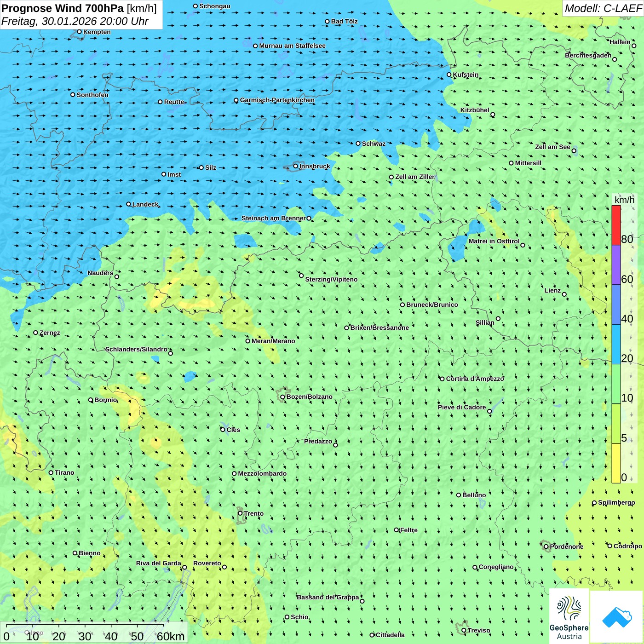Select the Murnau am Staffelsee label
This screenshot has width=644, height=644.
(x=293, y=46)
